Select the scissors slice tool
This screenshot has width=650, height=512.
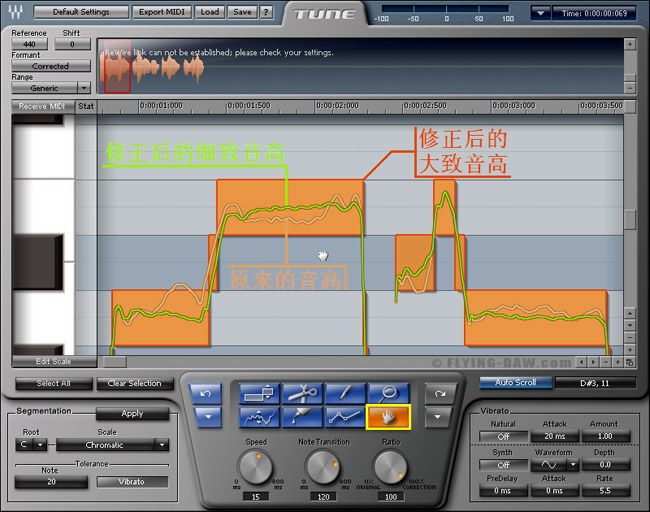pyautogui.click(x=302, y=393)
